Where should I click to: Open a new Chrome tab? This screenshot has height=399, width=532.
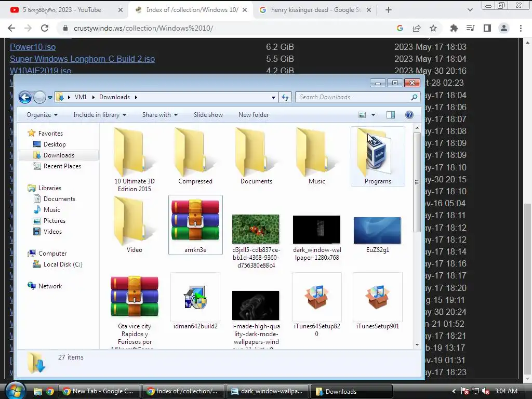pos(389,10)
